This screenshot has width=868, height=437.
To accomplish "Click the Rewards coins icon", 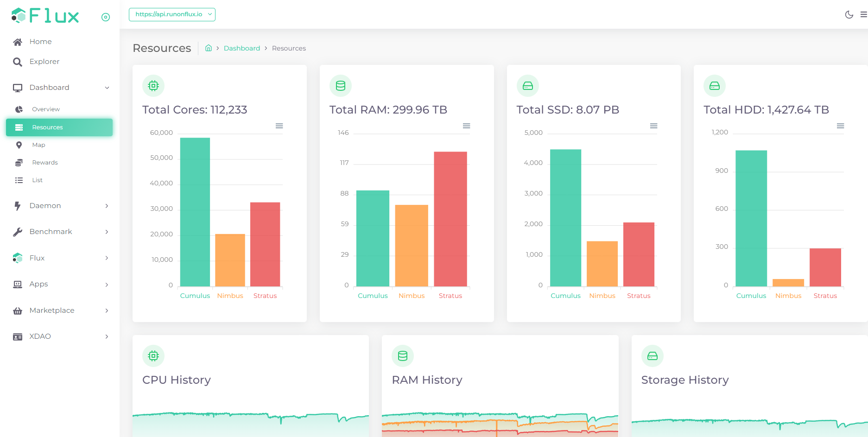I will [x=19, y=163].
